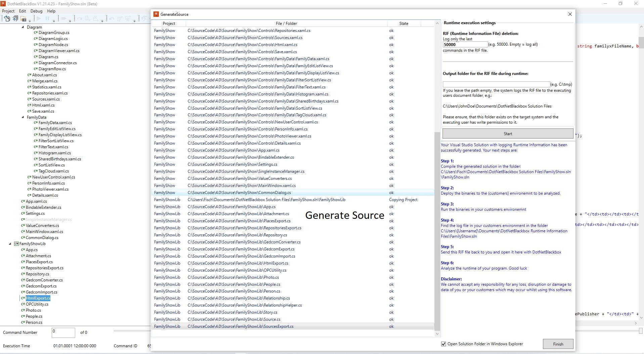Open the Help menu
Image resolution: width=644 pixels, height=354 pixels.
tap(51, 11)
